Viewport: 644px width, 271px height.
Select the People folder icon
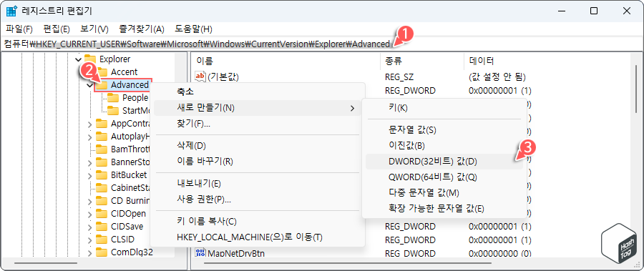[x=113, y=98]
